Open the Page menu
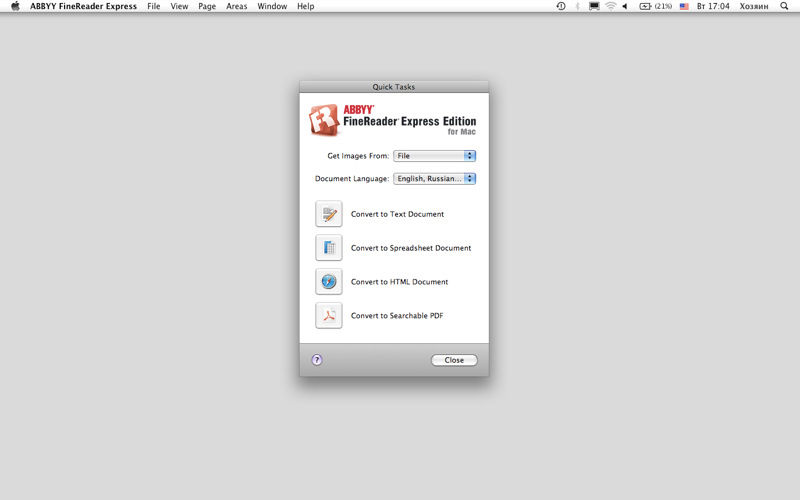This screenshot has width=800, height=500. (x=207, y=6)
